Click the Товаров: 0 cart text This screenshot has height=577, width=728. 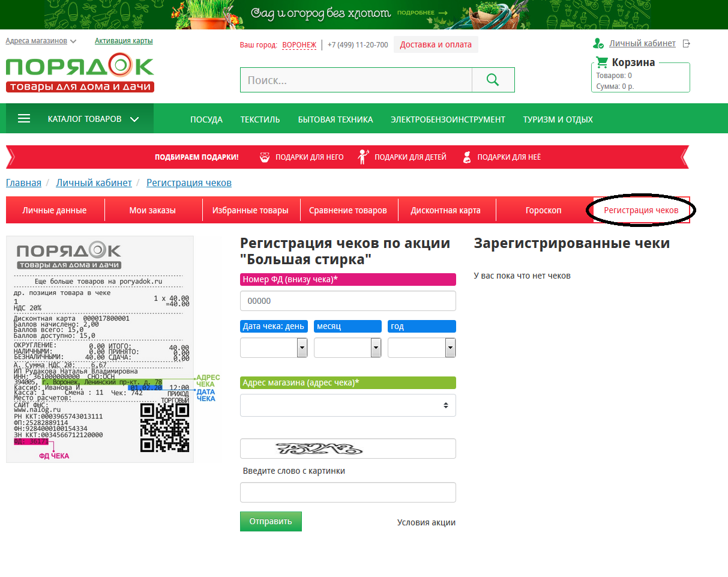click(x=614, y=76)
